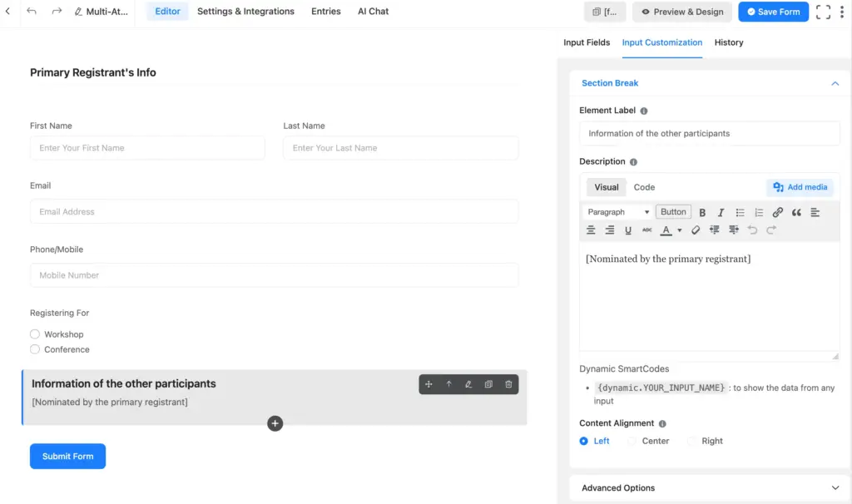The height and width of the screenshot is (504, 852).
Task: Enter fullscreen mode
Action: [823, 12]
